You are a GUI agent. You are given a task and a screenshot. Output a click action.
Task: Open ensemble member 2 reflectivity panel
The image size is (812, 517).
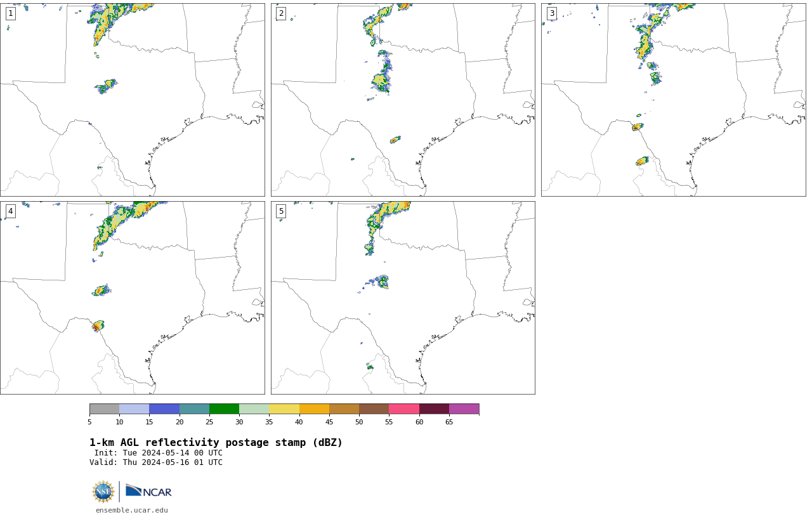pos(403,100)
